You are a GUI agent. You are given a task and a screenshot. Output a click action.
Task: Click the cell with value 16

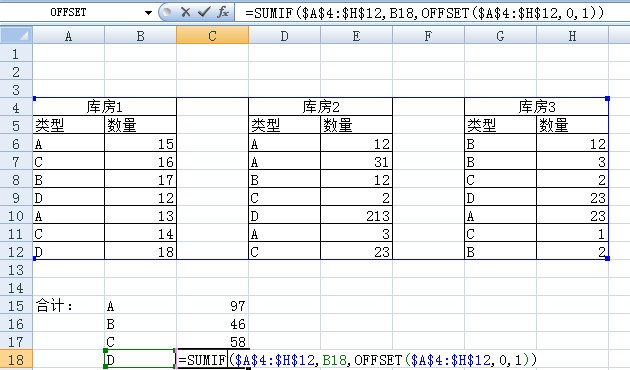tap(140, 161)
